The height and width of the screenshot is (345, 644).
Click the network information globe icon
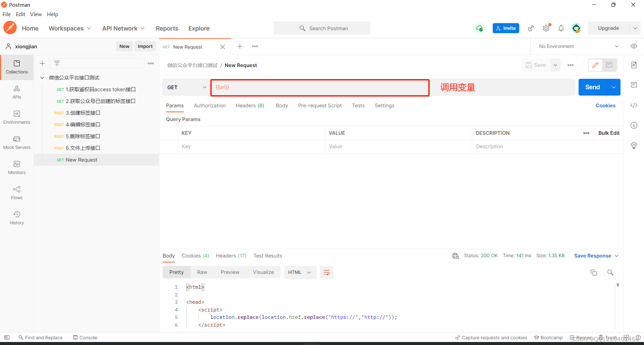click(455, 256)
